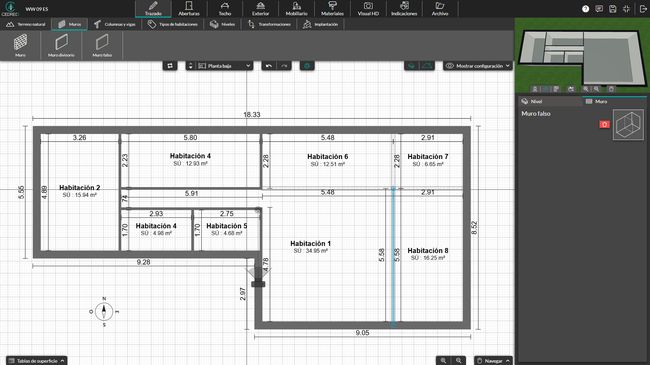Open the Navegar dropdown
Image resolution: width=650 pixels, height=365 pixels.
493,360
